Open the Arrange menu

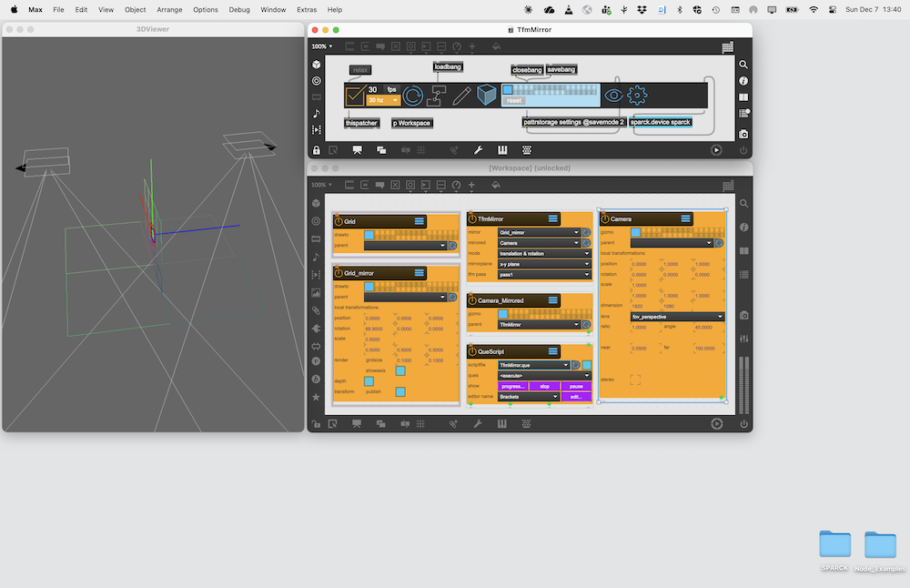[169, 9]
